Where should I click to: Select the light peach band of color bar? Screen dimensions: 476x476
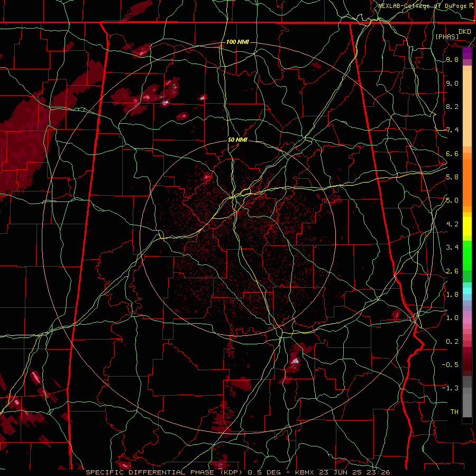click(x=467, y=108)
